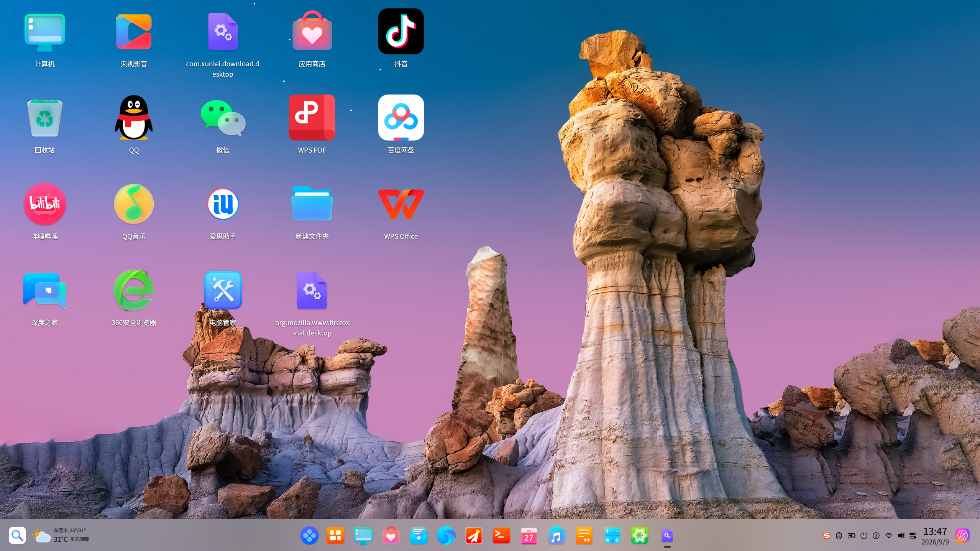
Task: Select the 深度之家 desktop icon
Action: pyautogui.click(x=44, y=290)
